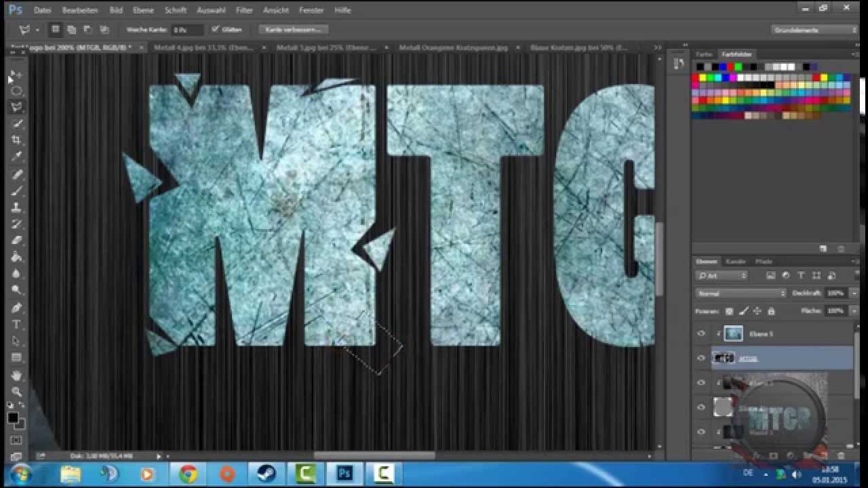Open Google Chrome from the taskbar
This screenshot has width=868, height=488.
click(188, 474)
